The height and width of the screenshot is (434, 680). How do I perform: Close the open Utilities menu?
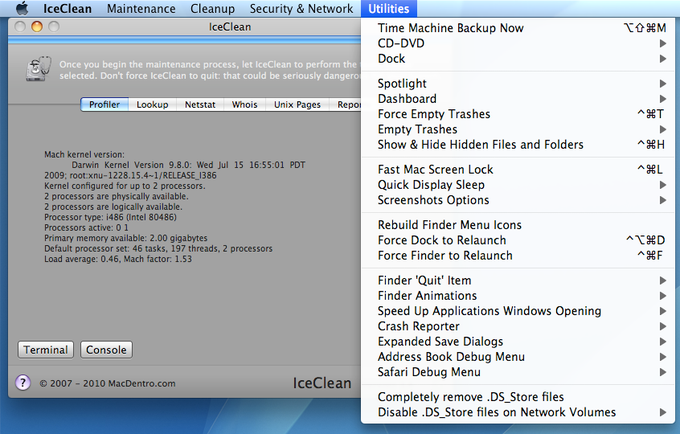(389, 9)
